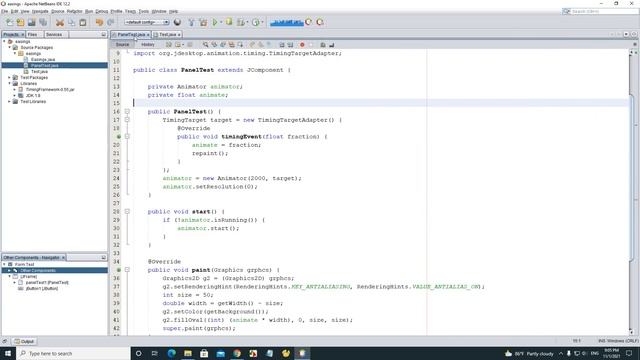The image size is (640, 360).
Task: Click the first garbage-collection icon beside the memory bar
Action: tap(309, 22)
